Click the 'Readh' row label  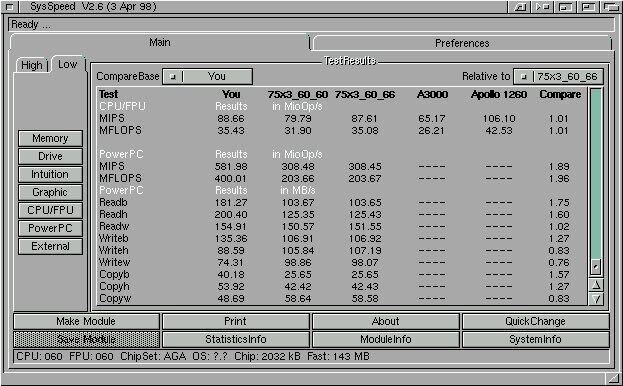point(113,214)
